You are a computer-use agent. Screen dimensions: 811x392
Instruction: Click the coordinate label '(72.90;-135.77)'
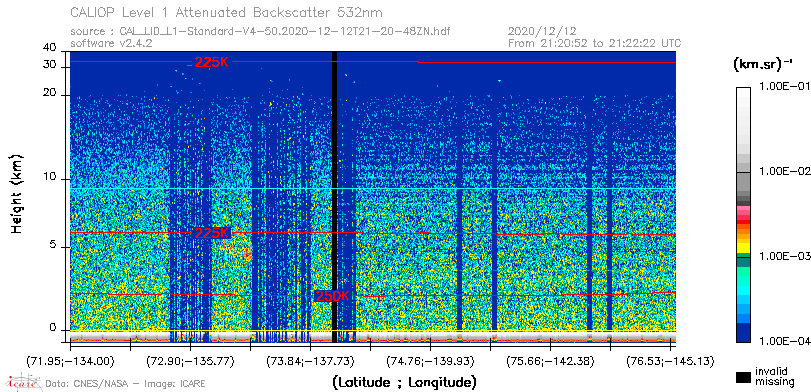[x=191, y=361]
